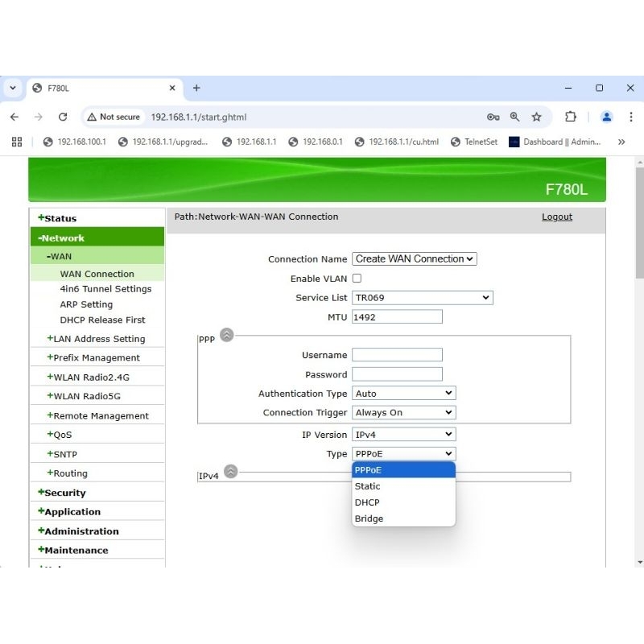Open the Connection Name dropdown

click(415, 259)
